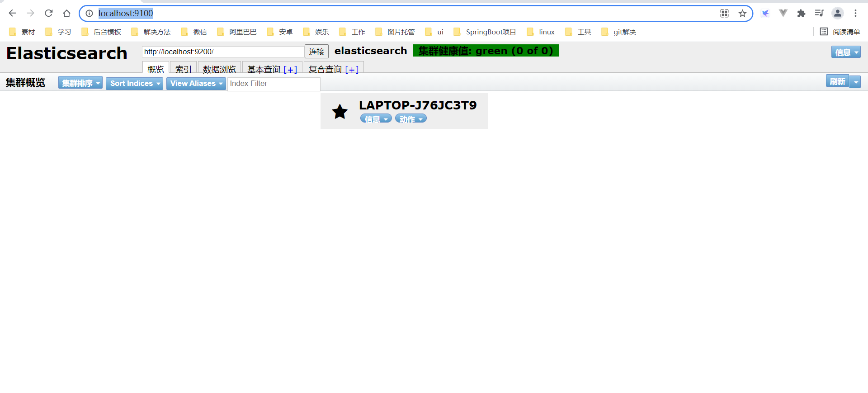Screen dimensions: 868x393
Task: Open the 集群排序 dropdown
Action: (x=80, y=83)
